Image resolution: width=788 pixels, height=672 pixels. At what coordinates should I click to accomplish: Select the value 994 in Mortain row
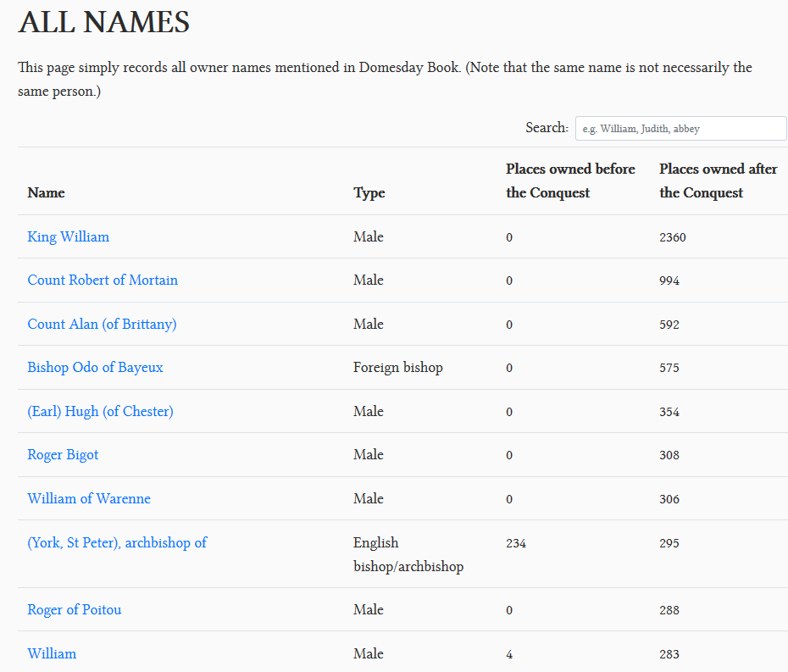(669, 280)
